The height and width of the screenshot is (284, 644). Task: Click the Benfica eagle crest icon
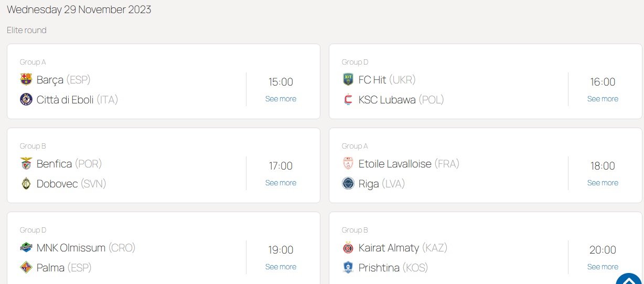point(26,164)
